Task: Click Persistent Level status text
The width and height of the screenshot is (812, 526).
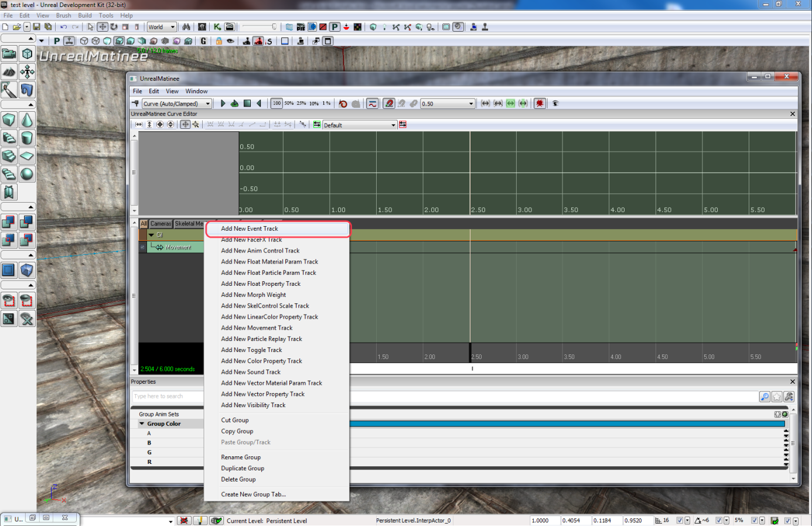Action: tap(286, 521)
